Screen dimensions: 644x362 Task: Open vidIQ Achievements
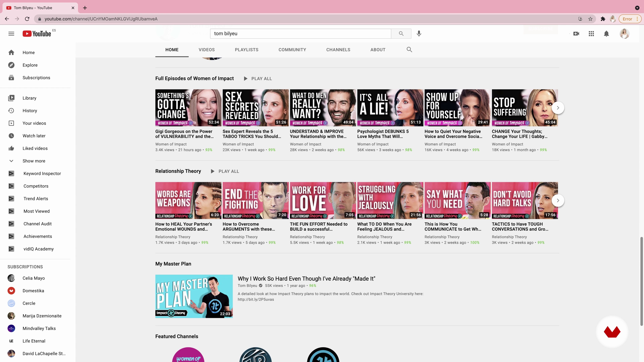coord(35,236)
